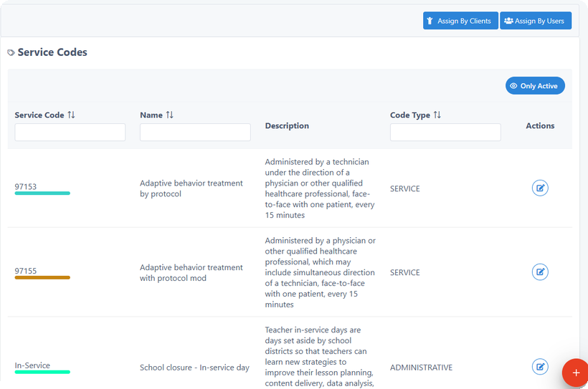The width and height of the screenshot is (588, 389).
Task: Toggle the Only Active filter
Action: click(x=535, y=86)
